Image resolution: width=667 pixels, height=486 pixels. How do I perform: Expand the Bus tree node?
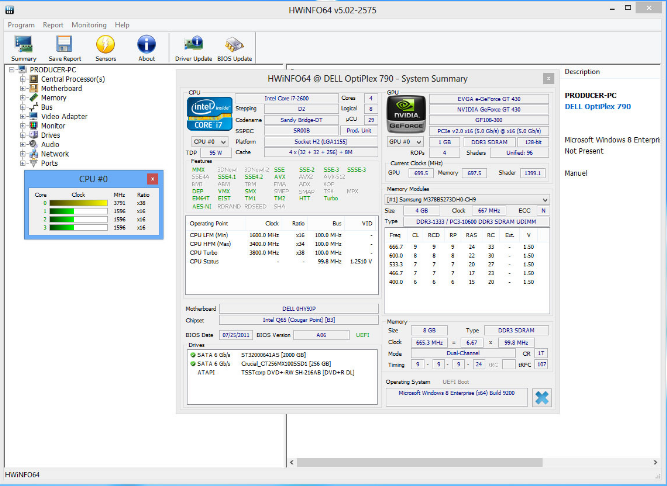[22, 107]
